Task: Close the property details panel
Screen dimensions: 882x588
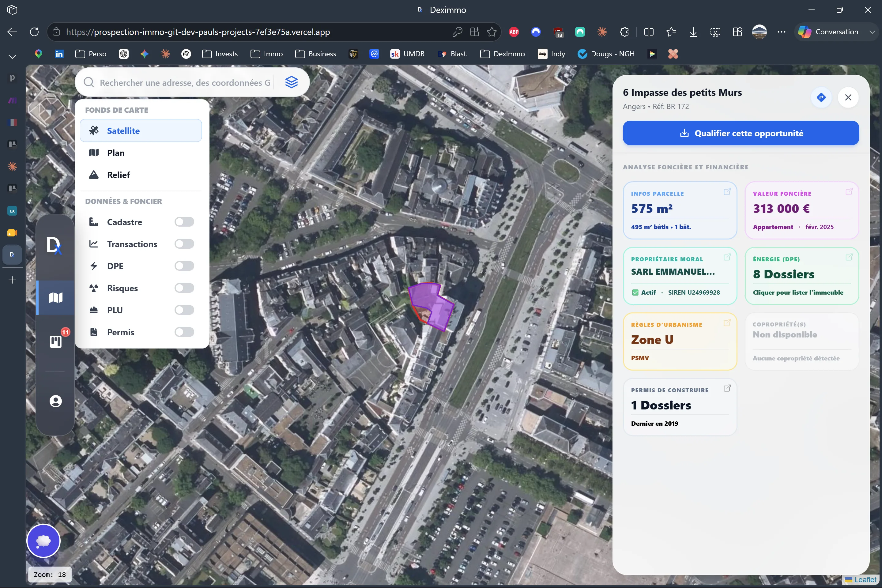Action: point(848,97)
